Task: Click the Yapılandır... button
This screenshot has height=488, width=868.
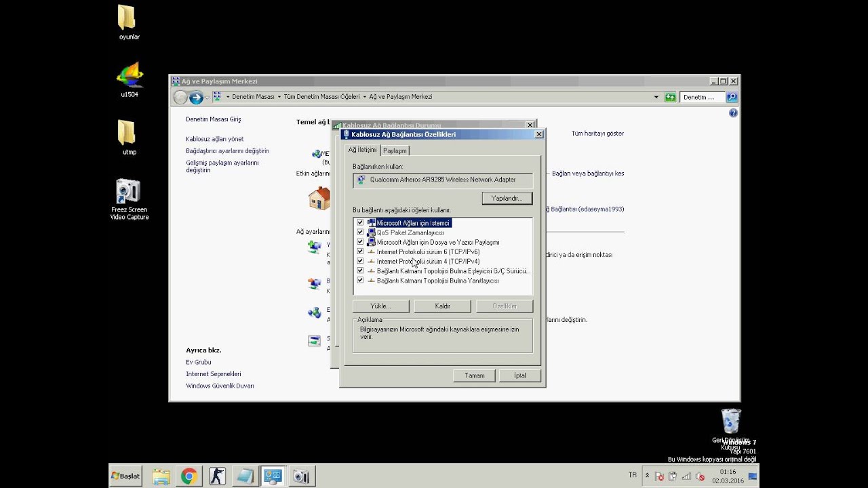Action: coord(507,198)
